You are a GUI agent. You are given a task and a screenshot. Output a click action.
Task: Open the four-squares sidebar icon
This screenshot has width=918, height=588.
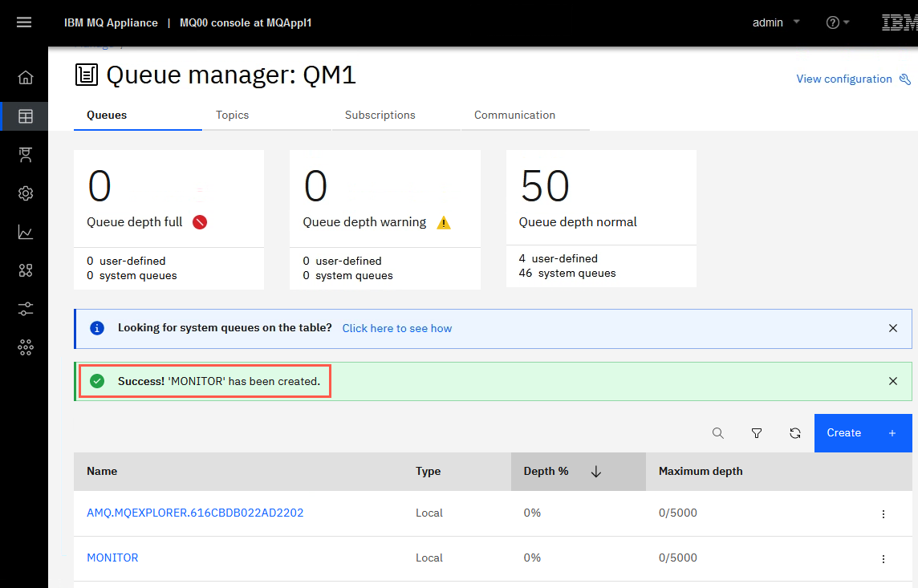pyautogui.click(x=25, y=270)
